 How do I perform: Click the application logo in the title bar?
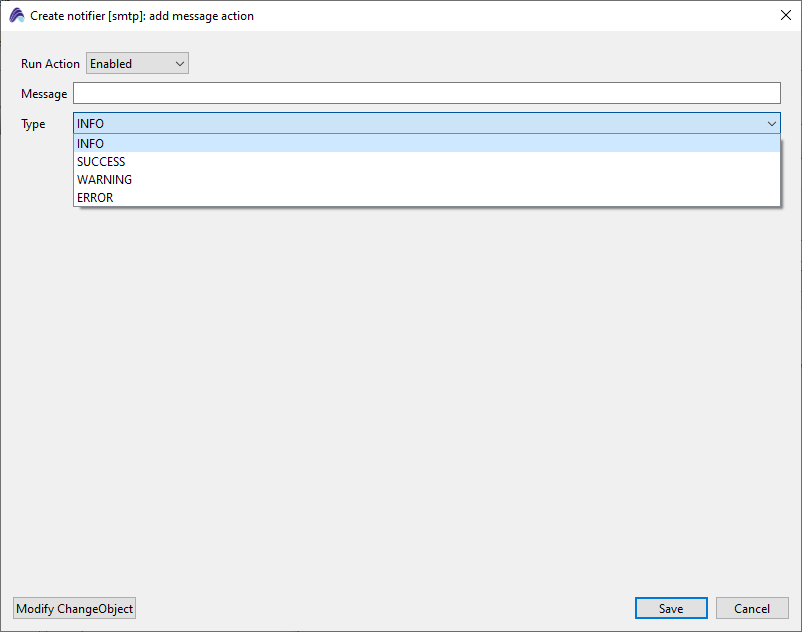(x=17, y=16)
